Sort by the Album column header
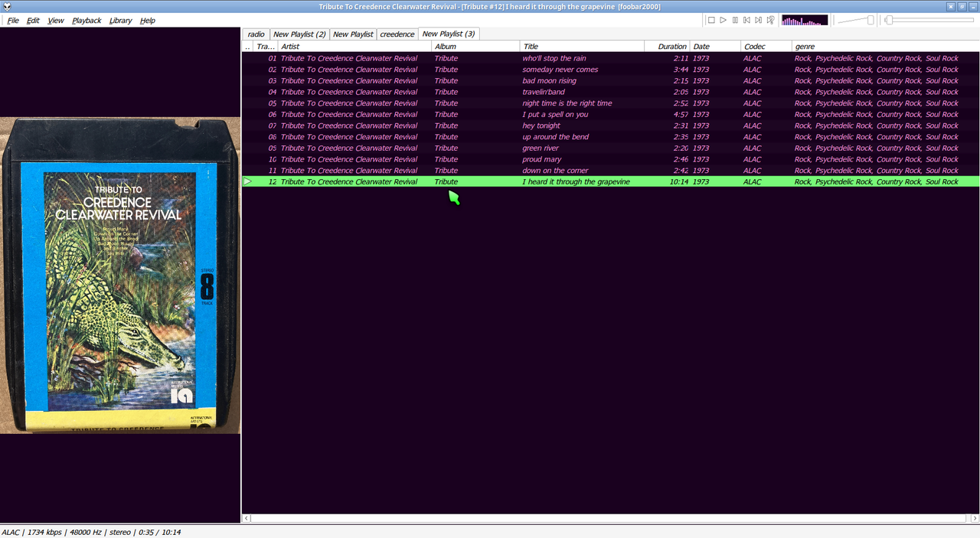Screen dimensions: 980x538 [x=475, y=47]
